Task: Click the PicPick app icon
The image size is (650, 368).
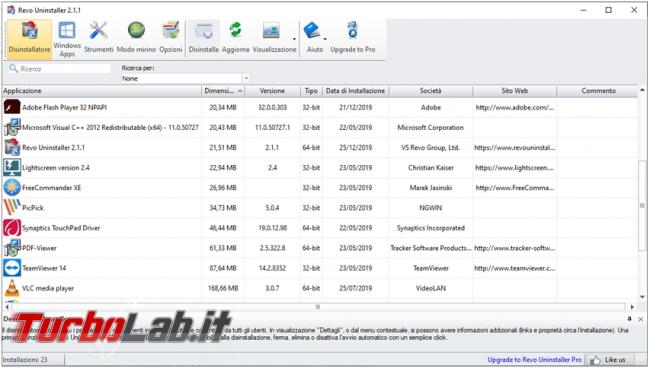Action: pyautogui.click(x=12, y=208)
